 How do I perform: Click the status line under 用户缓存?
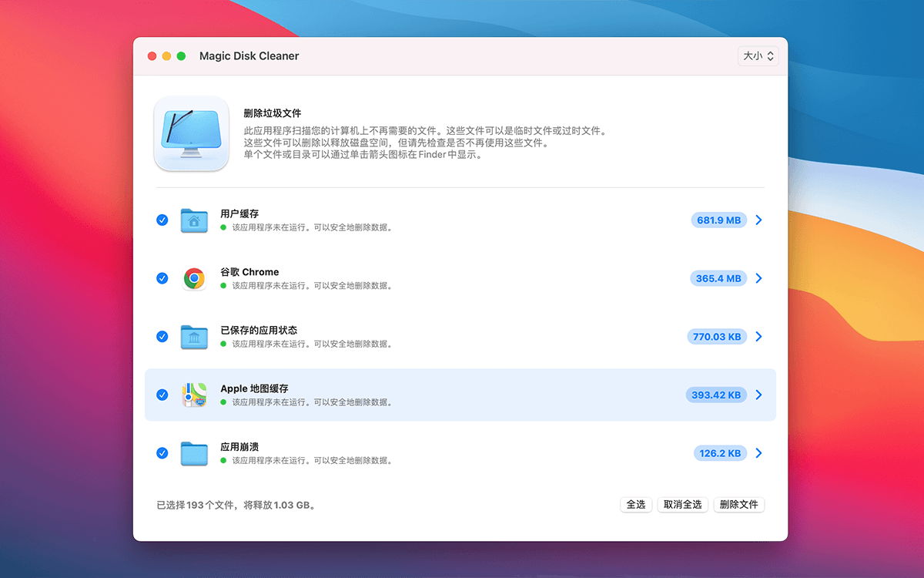coord(312,228)
